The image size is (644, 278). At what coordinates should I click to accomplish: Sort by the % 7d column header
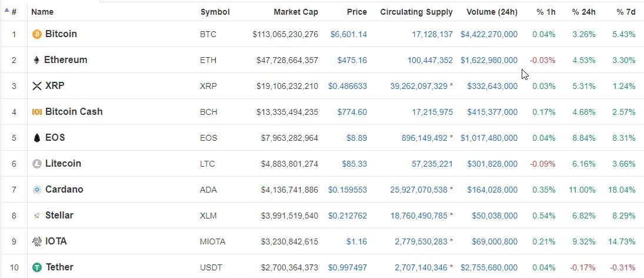click(x=626, y=12)
